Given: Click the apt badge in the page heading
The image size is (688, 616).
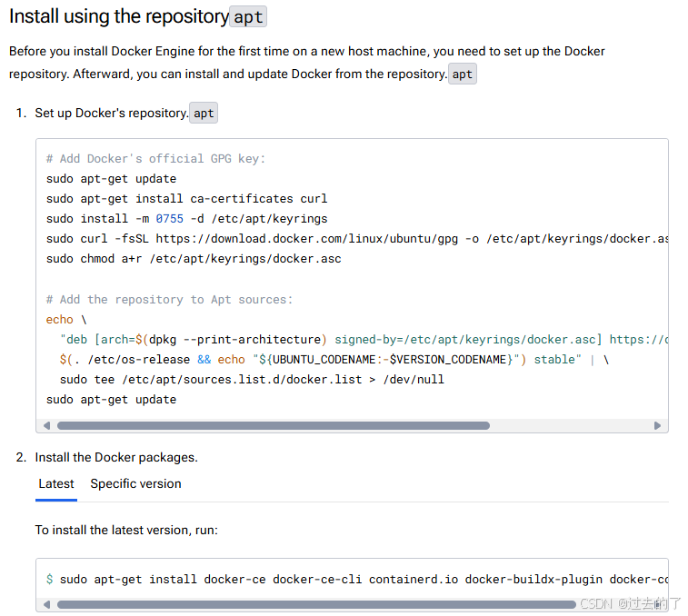Looking at the screenshot, I should point(248,17).
